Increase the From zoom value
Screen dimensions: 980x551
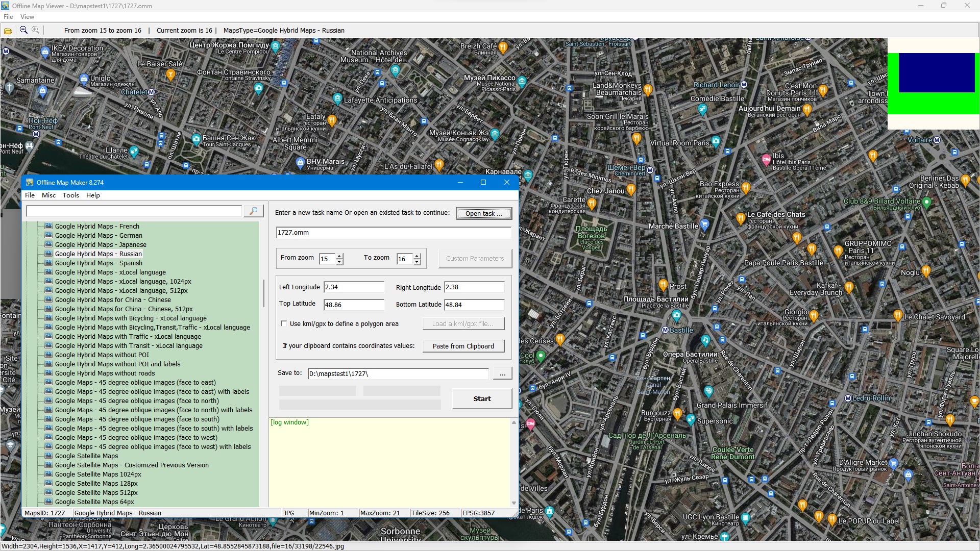(x=339, y=256)
